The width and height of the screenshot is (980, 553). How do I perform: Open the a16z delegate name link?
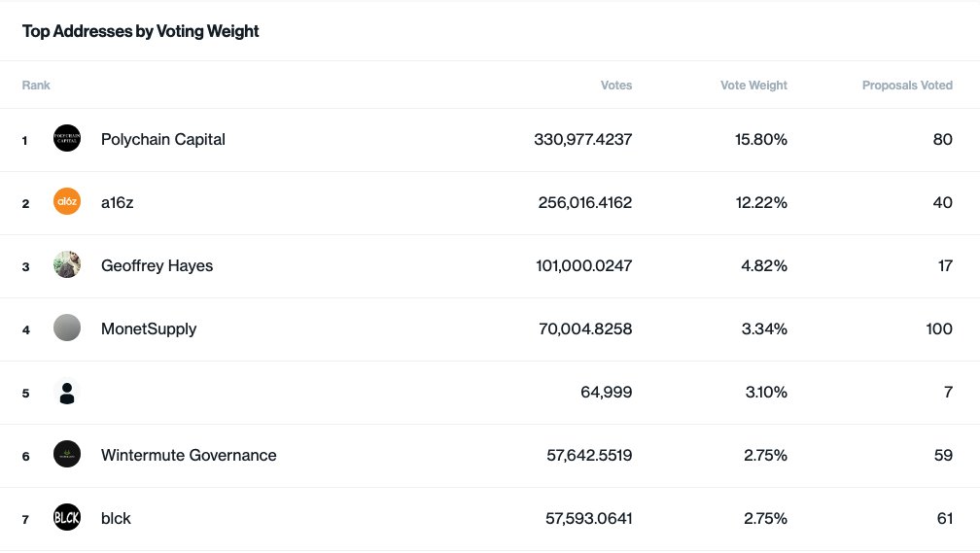pyautogui.click(x=117, y=202)
